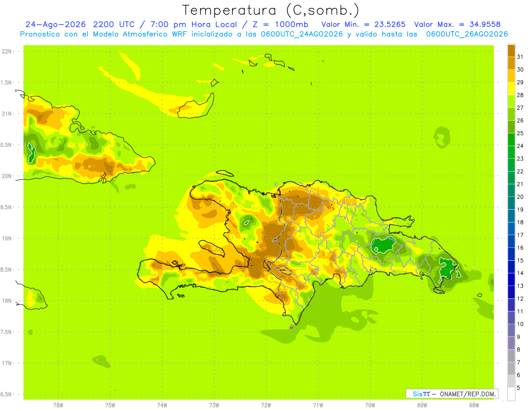Click the "72W" longitude label
This screenshot has height=411, width=532.
tap(266, 405)
